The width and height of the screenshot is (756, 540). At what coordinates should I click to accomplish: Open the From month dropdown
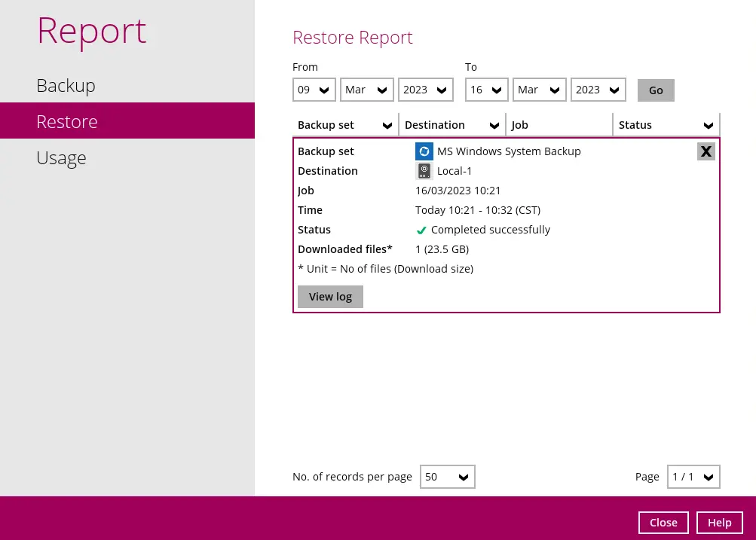pos(366,90)
